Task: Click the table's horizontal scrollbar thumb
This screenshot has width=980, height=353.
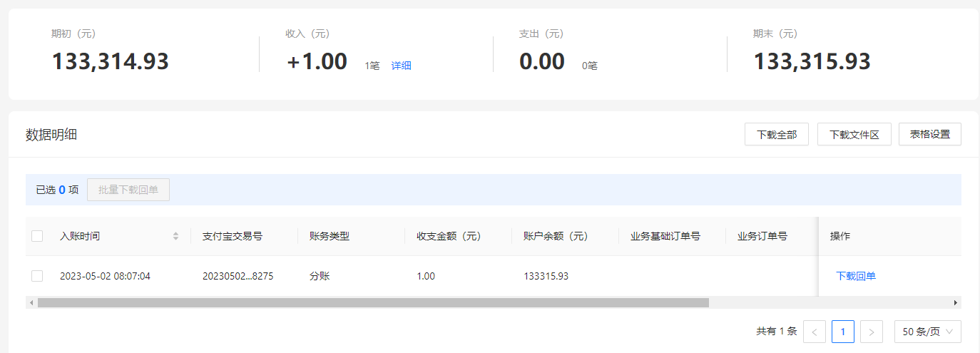Action: 373,302
